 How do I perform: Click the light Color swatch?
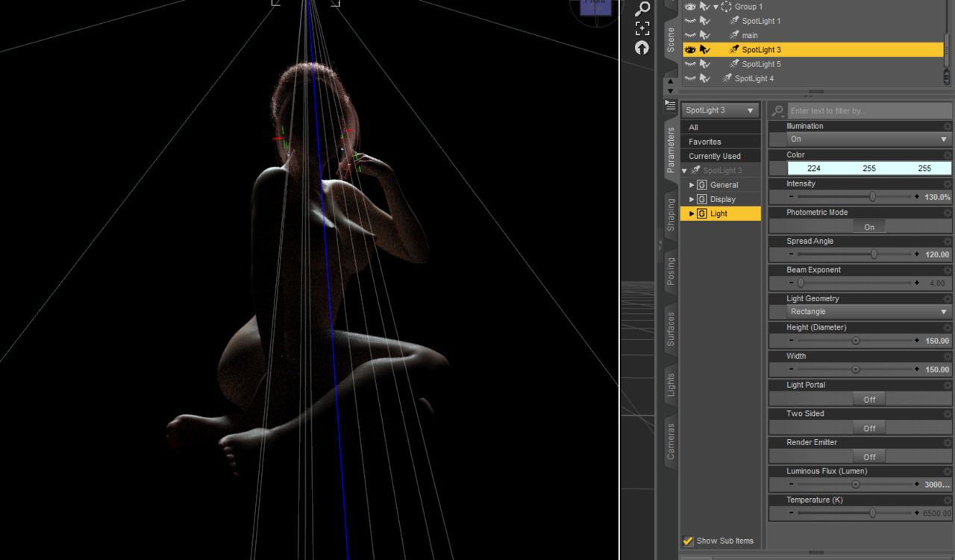click(x=869, y=169)
